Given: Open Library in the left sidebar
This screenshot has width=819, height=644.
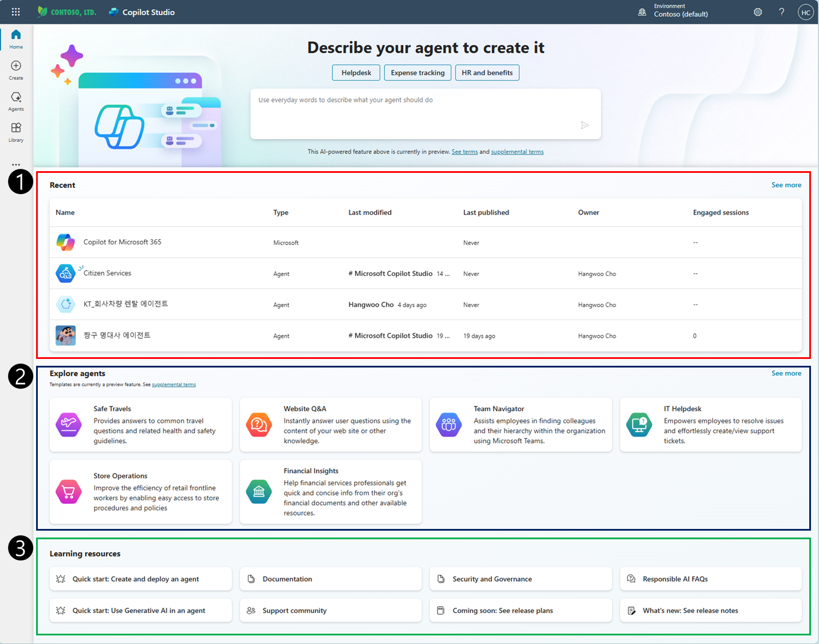Looking at the screenshot, I should coord(16,132).
